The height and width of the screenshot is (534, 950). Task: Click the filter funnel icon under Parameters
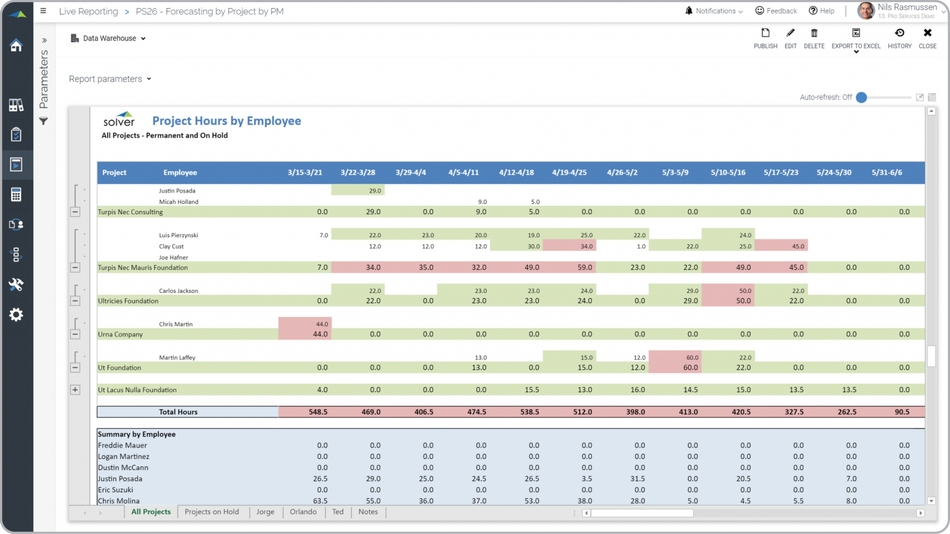(x=44, y=122)
